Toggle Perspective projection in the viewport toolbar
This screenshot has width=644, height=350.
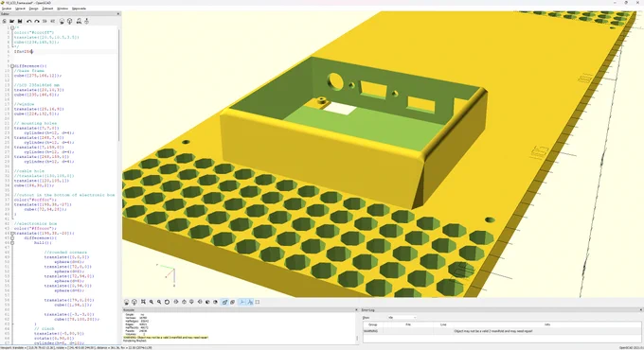point(224,302)
